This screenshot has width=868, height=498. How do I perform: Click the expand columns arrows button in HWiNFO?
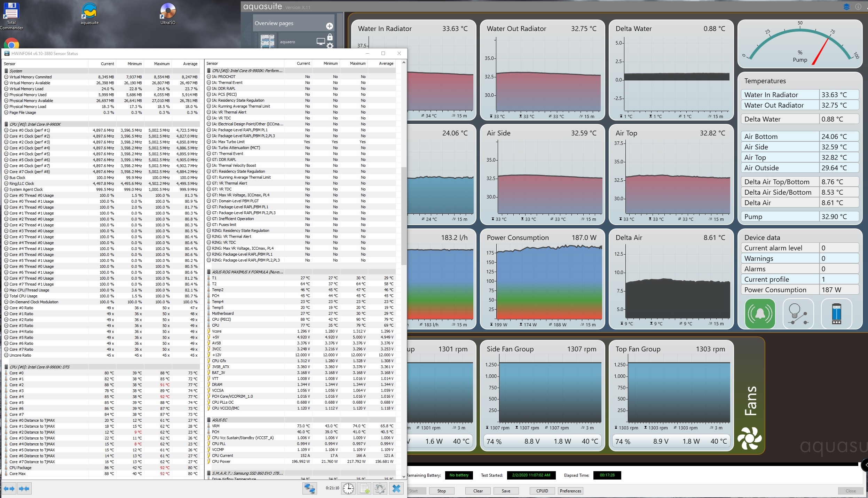pos(9,489)
